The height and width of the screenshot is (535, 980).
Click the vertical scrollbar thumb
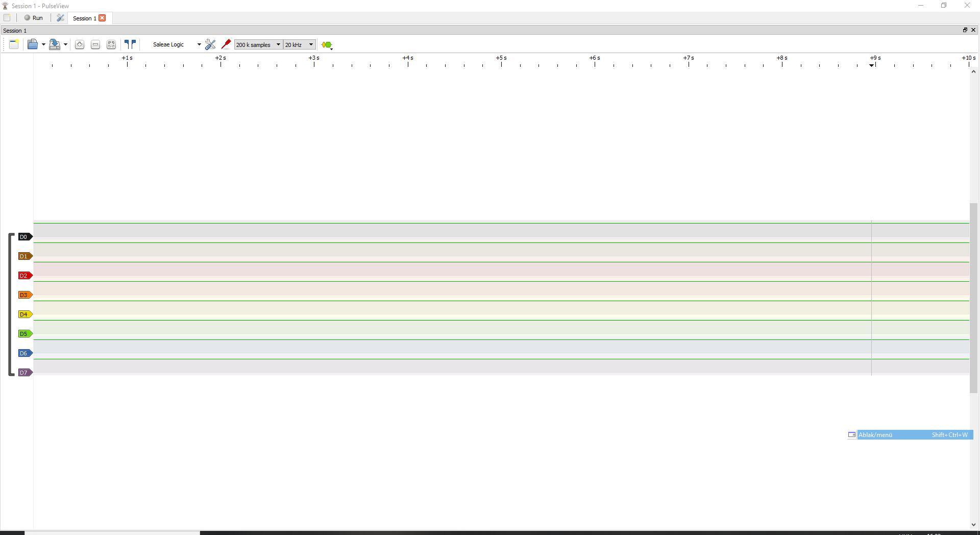tap(973, 298)
